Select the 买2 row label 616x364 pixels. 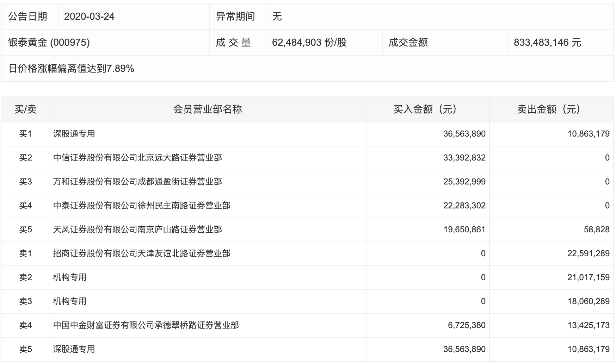click(25, 158)
